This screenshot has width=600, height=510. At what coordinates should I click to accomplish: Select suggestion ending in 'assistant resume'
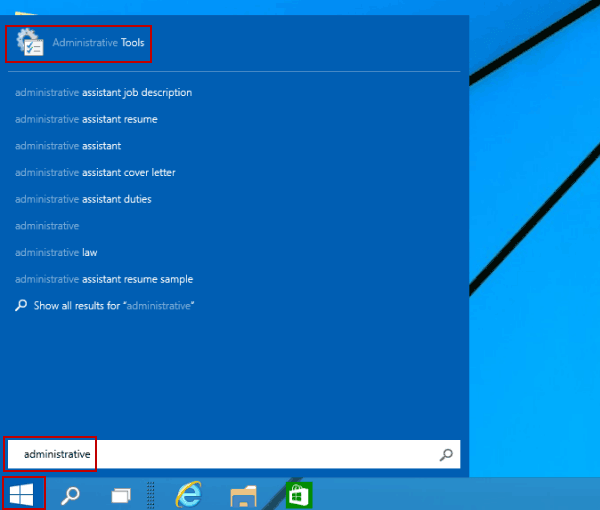86,119
